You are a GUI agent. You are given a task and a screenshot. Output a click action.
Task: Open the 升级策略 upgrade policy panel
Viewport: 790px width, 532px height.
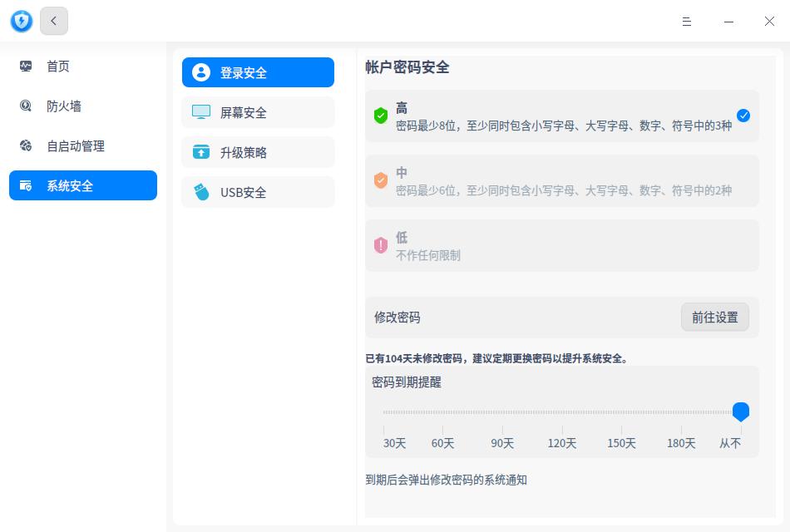(x=243, y=152)
